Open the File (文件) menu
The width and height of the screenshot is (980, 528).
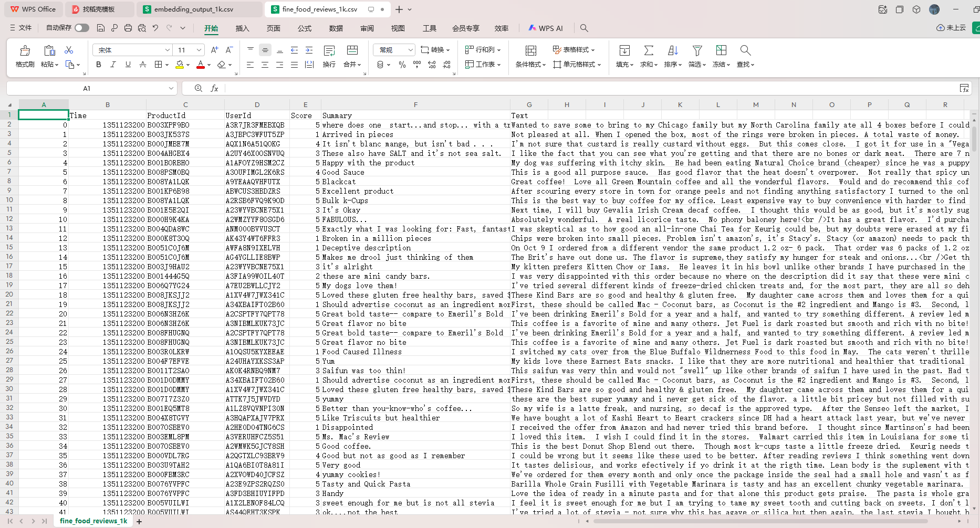click(21, 28)
